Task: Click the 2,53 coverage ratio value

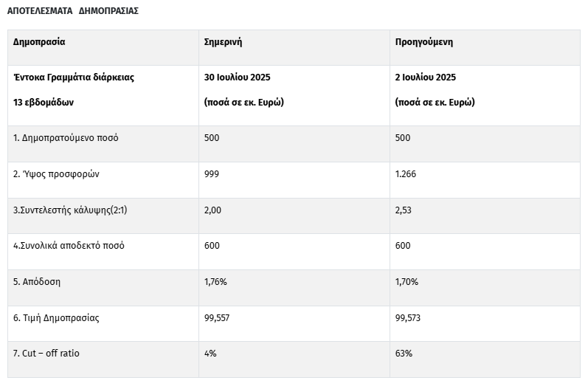Action: (x=404, y=210)
